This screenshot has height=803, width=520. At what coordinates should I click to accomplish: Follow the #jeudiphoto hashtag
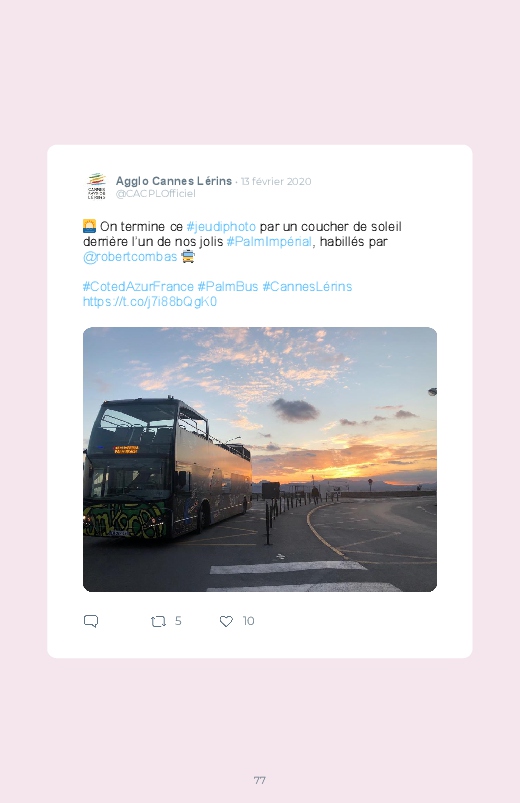[x=221, y=226]
